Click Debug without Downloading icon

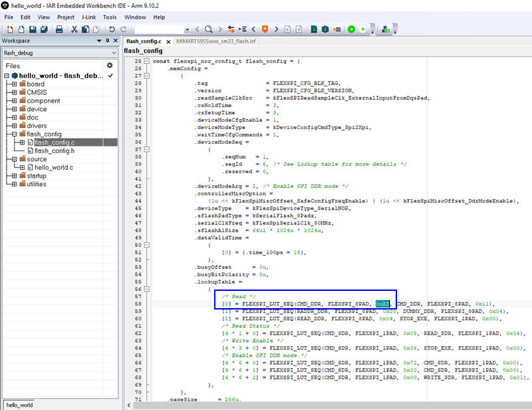pyautogui.click(x=363, y=29)
